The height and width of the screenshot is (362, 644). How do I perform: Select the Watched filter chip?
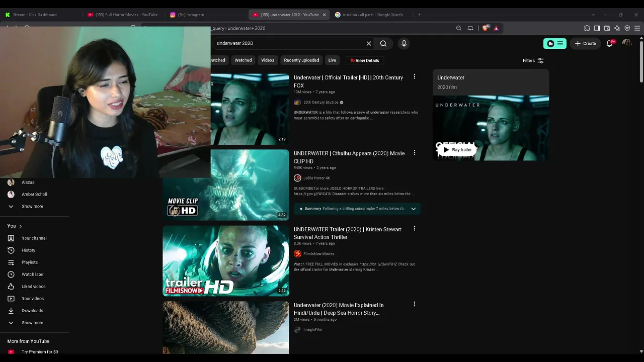(x=243, y=60)
